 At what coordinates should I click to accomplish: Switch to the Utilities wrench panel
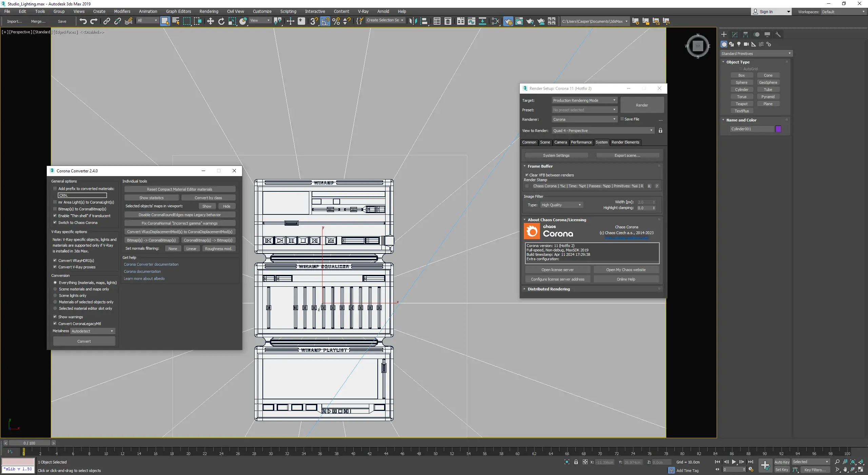tap(778, 35)
